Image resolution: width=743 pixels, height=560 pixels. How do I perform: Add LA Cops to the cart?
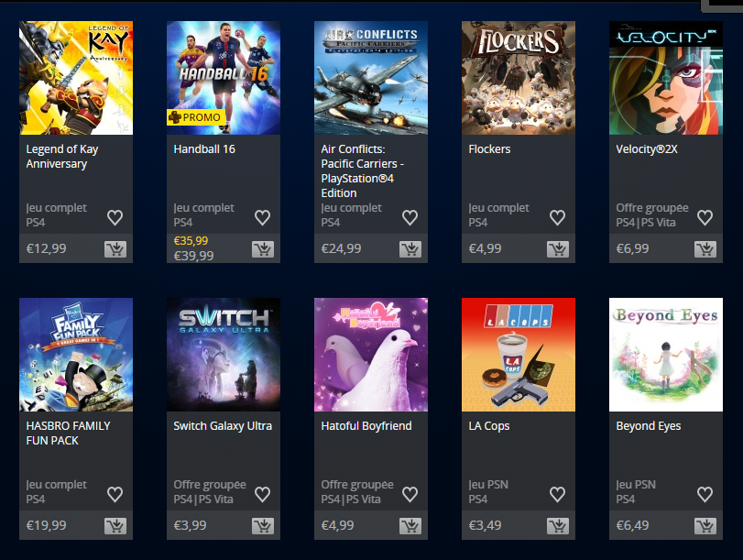click(x=558, y=526)
